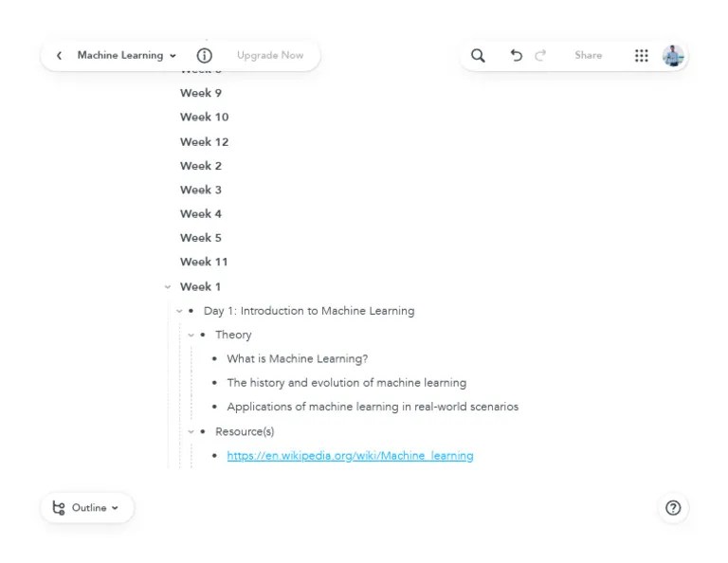Open the search magnifier
Viewport: 728px width, 563px height.
pyautogui.click(x=478, y=56)
